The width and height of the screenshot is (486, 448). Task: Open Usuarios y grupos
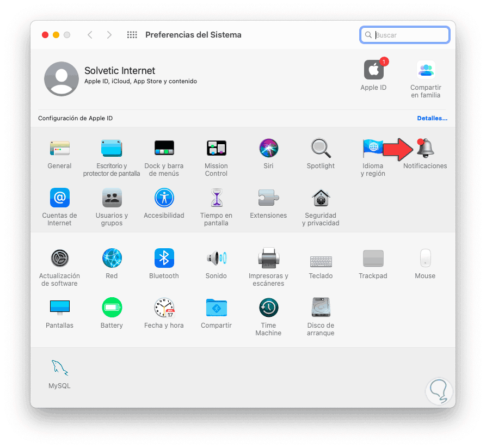pos(112,198)
